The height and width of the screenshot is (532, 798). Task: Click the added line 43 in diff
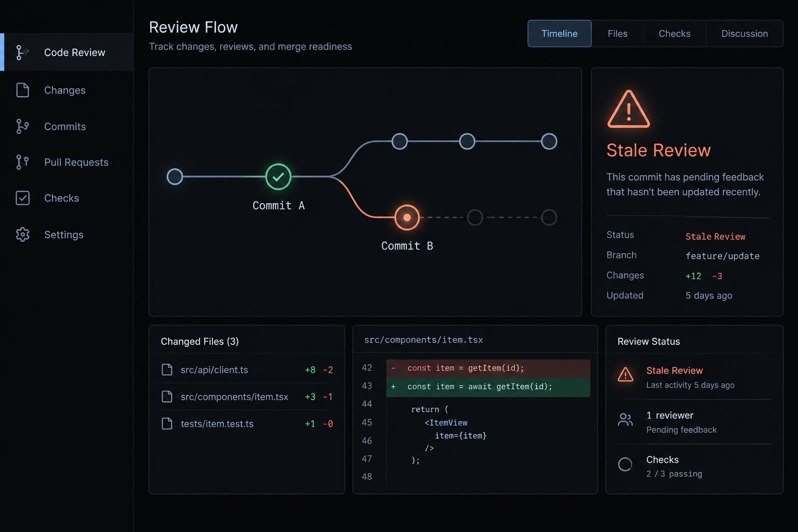pos(488,387)
